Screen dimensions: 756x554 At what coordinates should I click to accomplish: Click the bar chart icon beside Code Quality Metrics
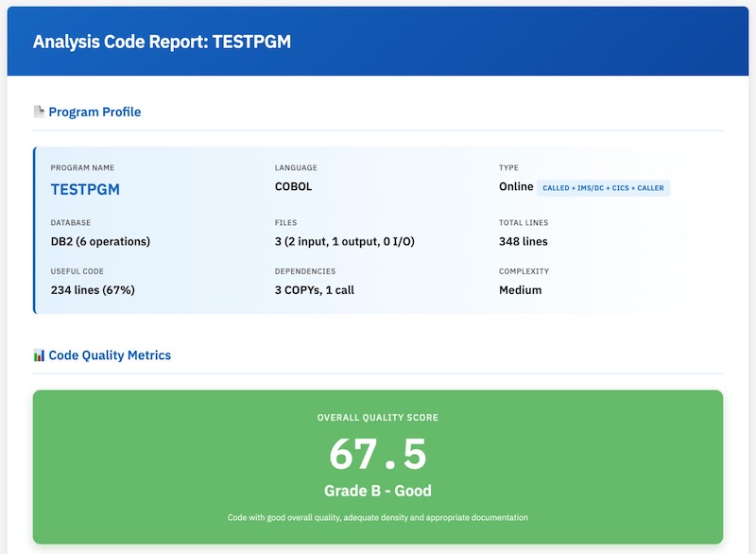38,355
